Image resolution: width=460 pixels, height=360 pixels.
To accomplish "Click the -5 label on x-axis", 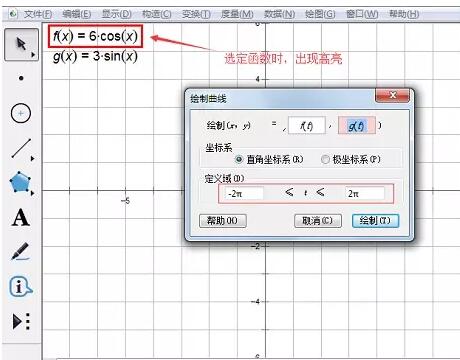I will 125,201.
